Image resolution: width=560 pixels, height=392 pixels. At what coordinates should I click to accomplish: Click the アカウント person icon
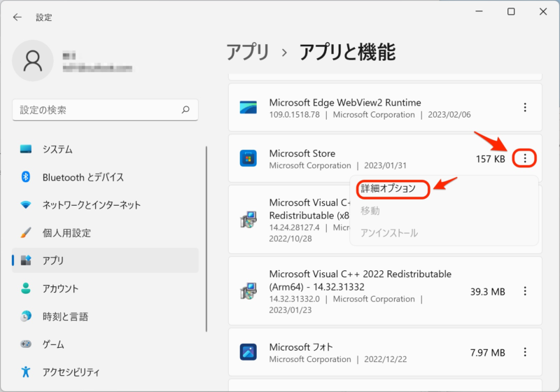pos(26,288)
